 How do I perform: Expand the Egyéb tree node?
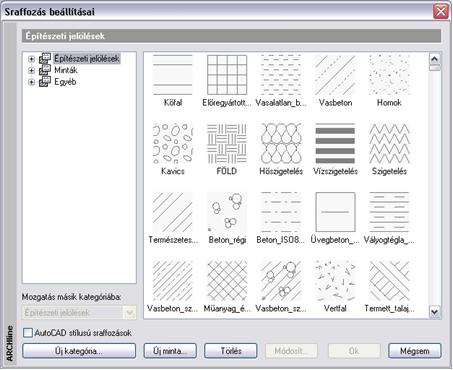pyautogui.click(x=31, y=82)
